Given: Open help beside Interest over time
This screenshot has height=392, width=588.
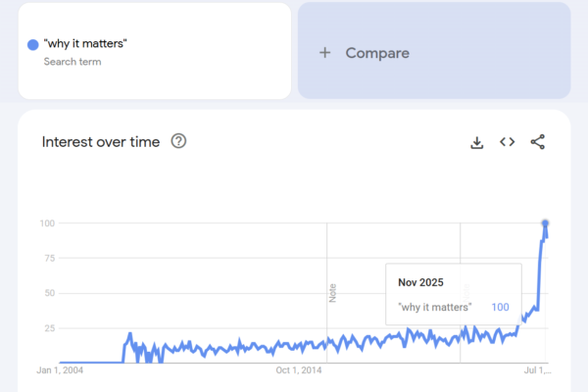Looking at the screenshot, I should (x=178, y=141).
